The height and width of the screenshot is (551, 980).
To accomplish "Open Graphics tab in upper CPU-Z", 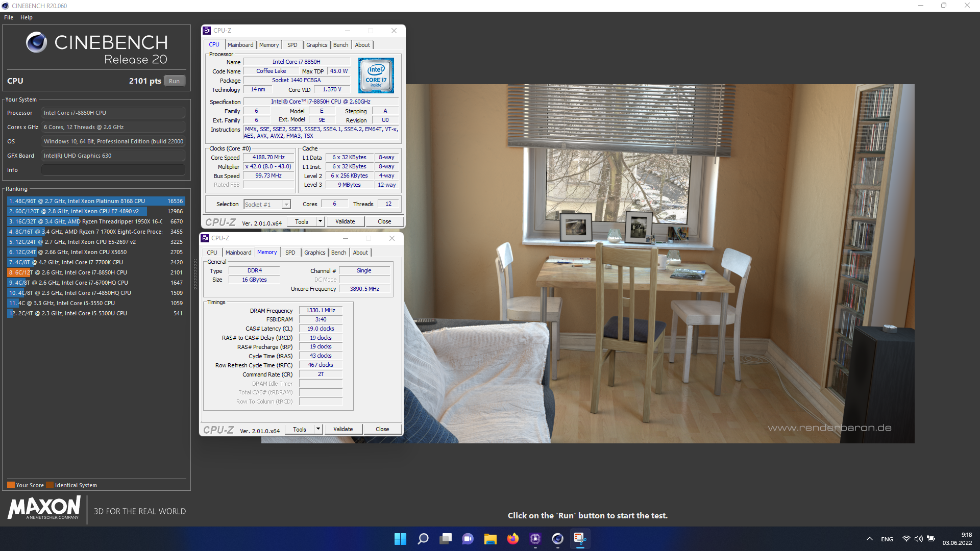I will tap(317, 45).
